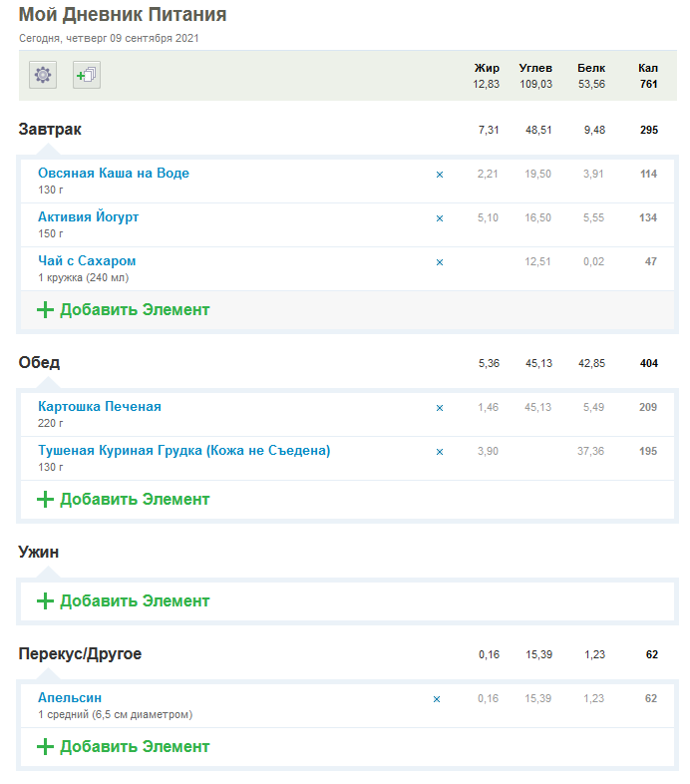Remove Овсяная Каша на Воде with the x icon
This screenshot has width=690, height=784.
(440, 175)
